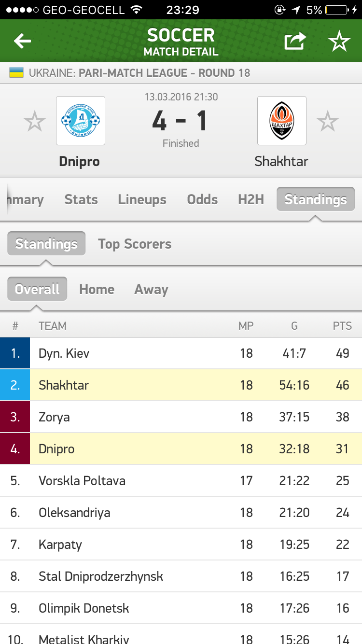Tap the PTS column header
This screenshot has width=362, height=644.
(342, 326)
